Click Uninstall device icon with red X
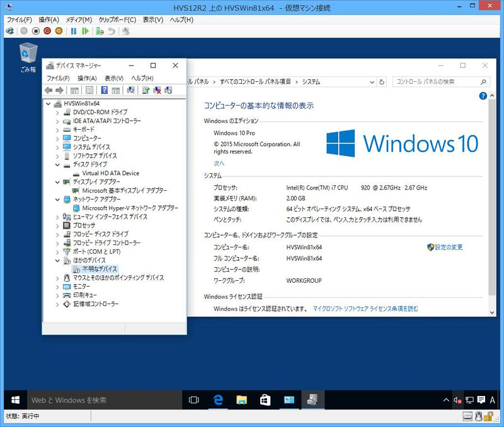This screenshot has width=504, height=427. 157,90
